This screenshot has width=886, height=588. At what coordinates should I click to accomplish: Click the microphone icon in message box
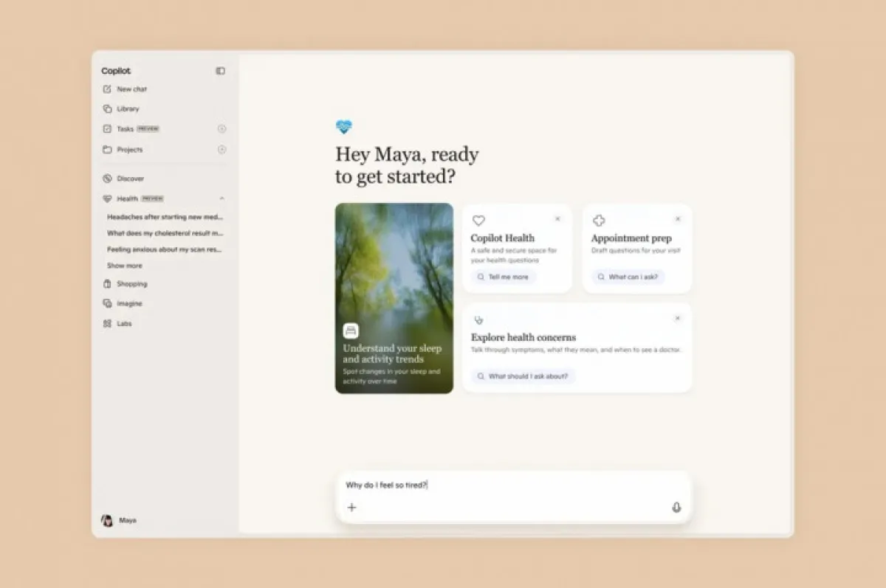[x=676, y=508]
